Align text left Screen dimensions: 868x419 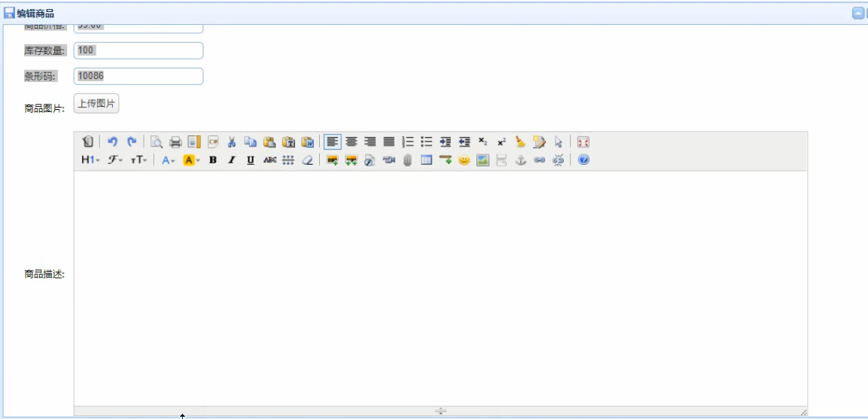[333, 142]
